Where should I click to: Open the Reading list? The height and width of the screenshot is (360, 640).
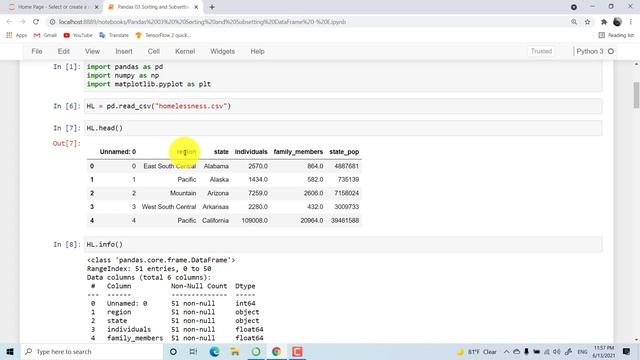[616, 36]
